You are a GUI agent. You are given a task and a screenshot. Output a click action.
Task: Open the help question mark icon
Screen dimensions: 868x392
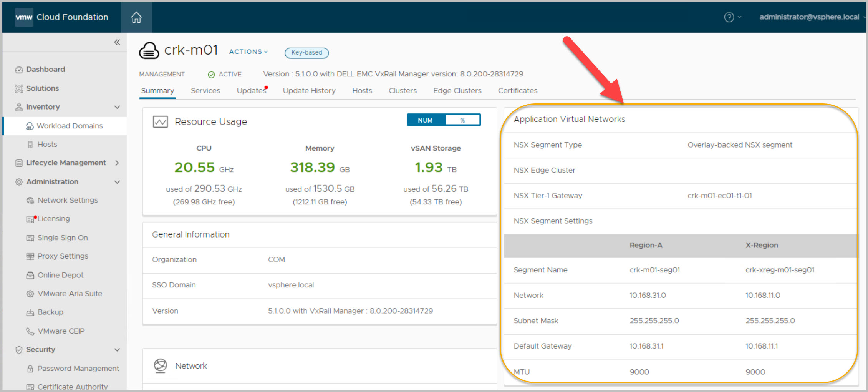(729, 17)
